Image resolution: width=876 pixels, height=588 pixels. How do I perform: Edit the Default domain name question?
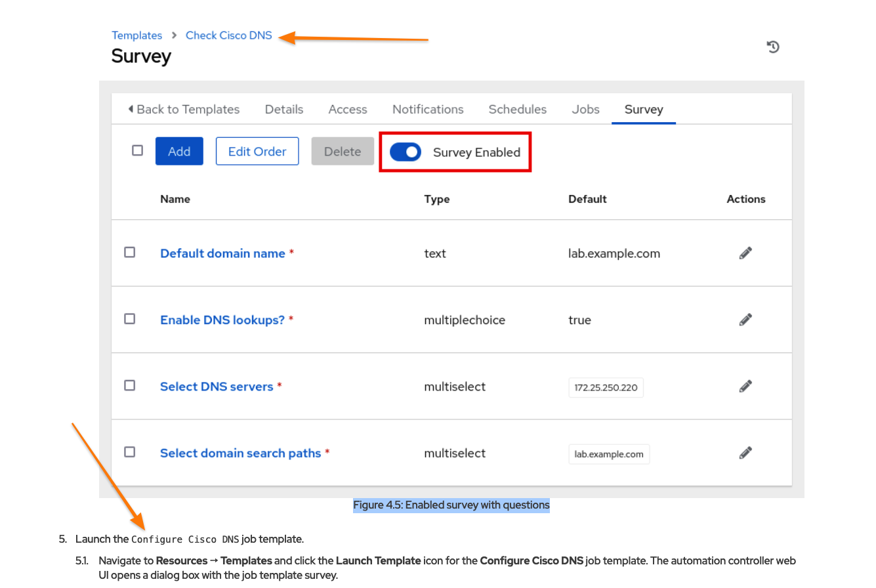[x=745, y=253]
